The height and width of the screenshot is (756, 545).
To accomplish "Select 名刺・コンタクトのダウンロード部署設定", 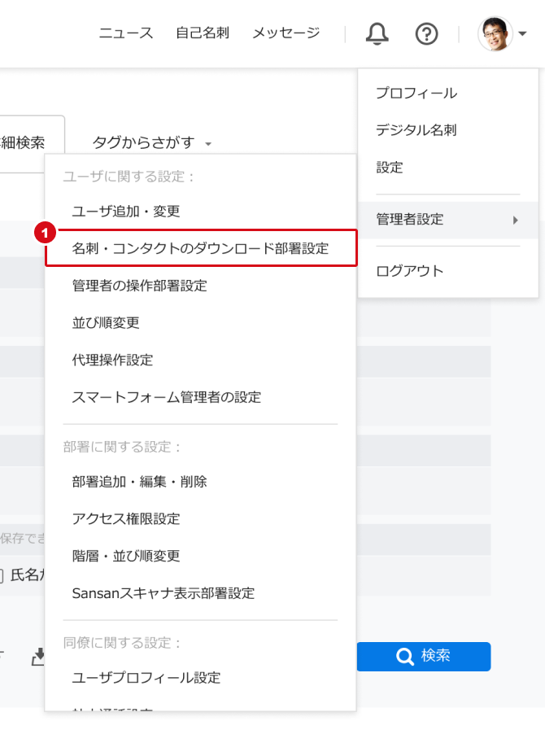I will [200, 248].
